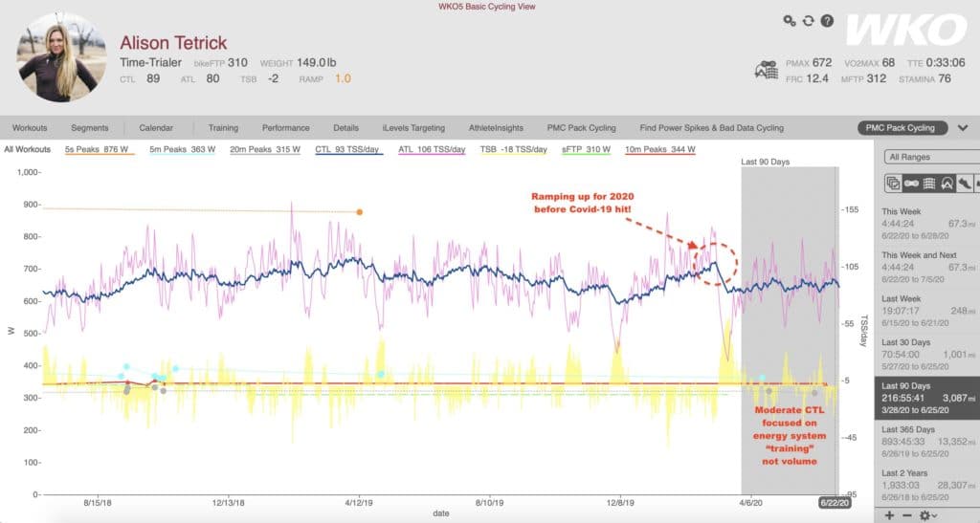This screenshot has width=980, height=523.
Task: Add a new date range with plus
Action: pyautogui.click(x=890, y=515)
